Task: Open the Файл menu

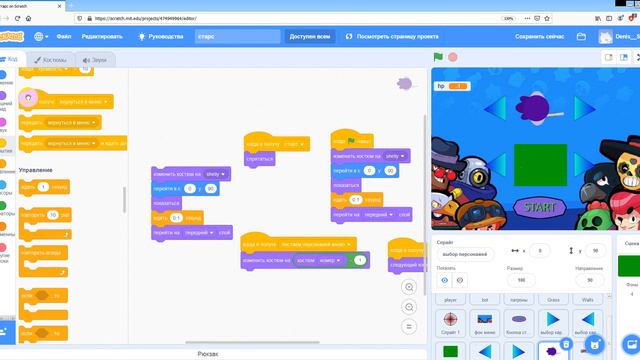Action: [64, 37]
